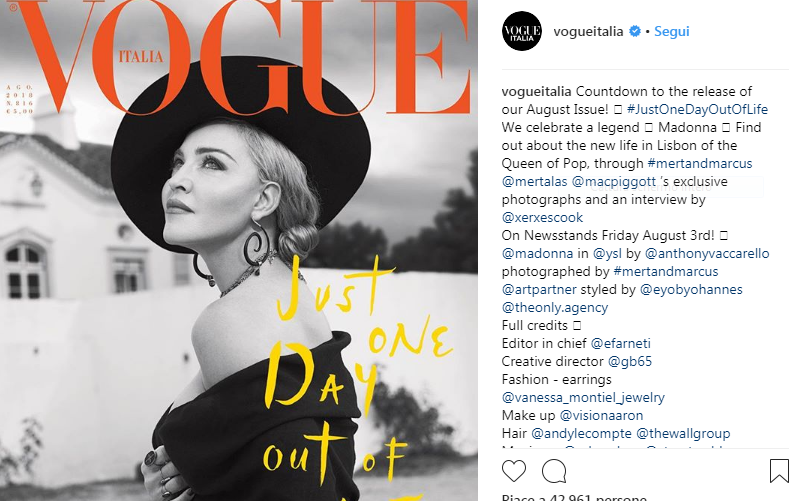Visit @visionaaron make up credit
Image resolution: width=796 pixels, height=501 pixels.
tap(601, 415)
